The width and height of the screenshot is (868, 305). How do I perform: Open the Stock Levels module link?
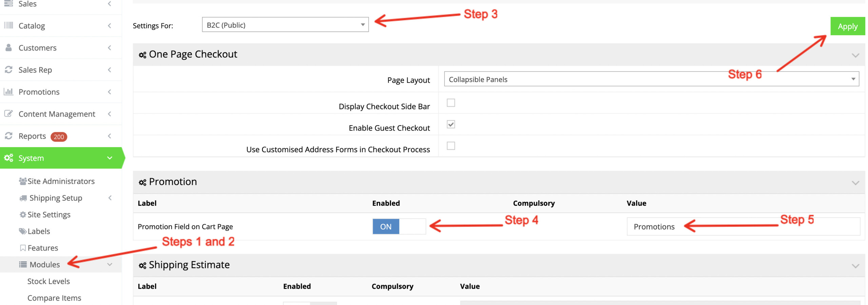[48, 281]
